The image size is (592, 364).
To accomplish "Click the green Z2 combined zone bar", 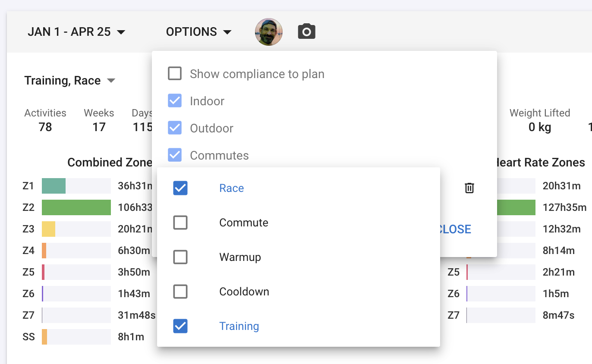I will point(76,207).
